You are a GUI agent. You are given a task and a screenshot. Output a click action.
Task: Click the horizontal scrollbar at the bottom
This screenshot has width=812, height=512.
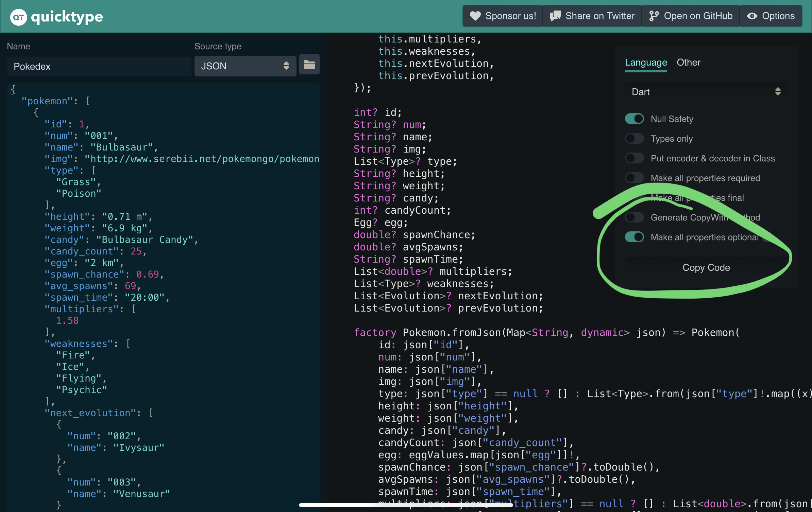(405, 505)
